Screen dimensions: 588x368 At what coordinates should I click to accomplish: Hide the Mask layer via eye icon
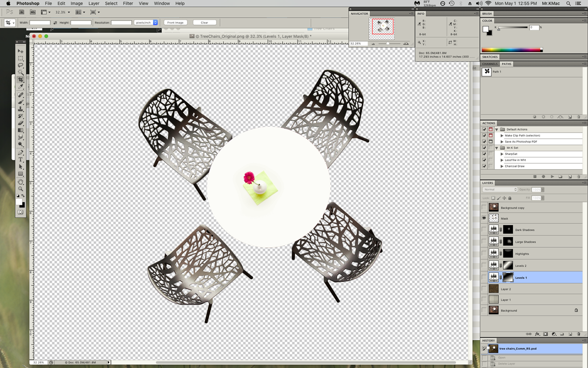[484, 218]
